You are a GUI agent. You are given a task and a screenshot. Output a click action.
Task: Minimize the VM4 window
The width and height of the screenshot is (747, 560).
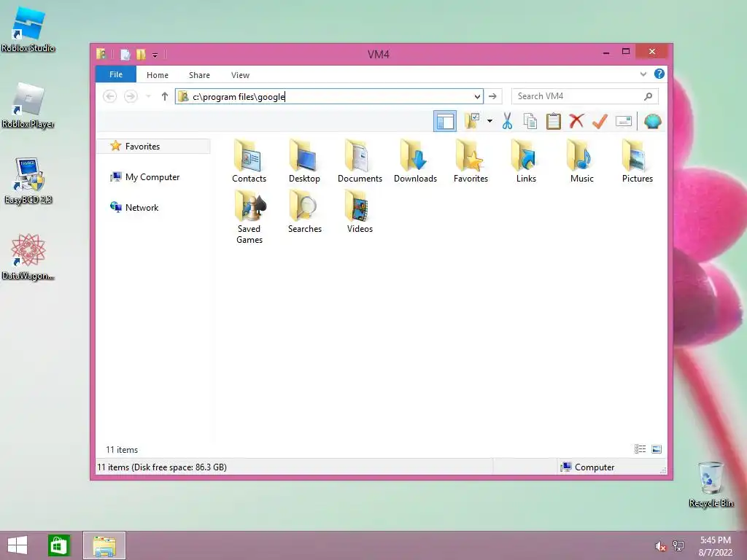606,52
